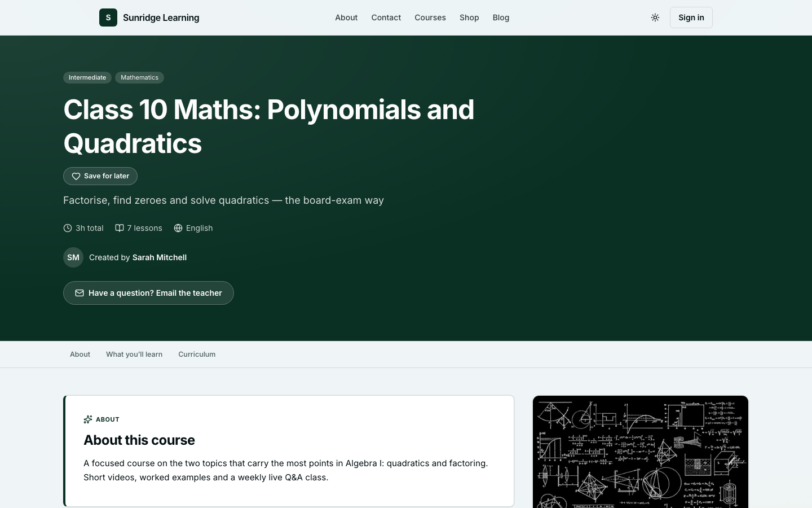Switch to the Curriculum tab
812x508 pixels.
(197, 354)
